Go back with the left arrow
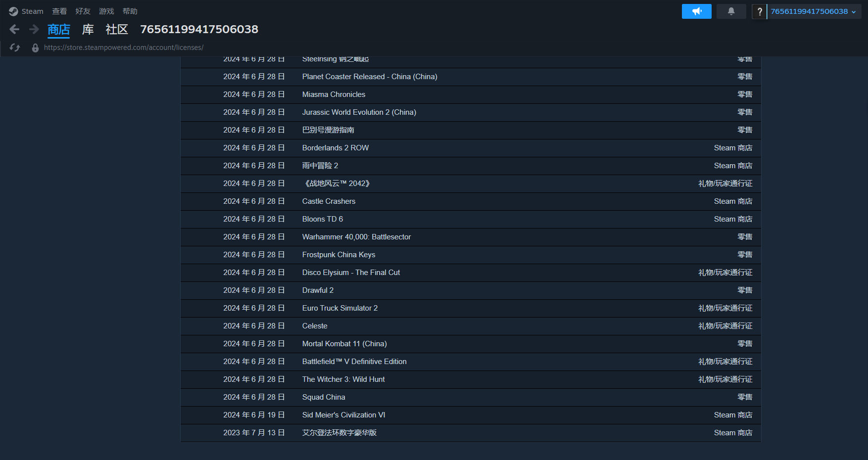The width and height of the screenshot is (868, 460). (x=14, y=30)
